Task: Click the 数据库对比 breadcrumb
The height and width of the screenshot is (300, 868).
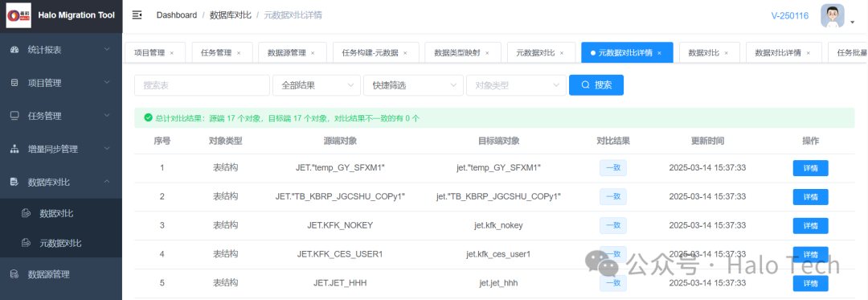Action: (231, 15)
